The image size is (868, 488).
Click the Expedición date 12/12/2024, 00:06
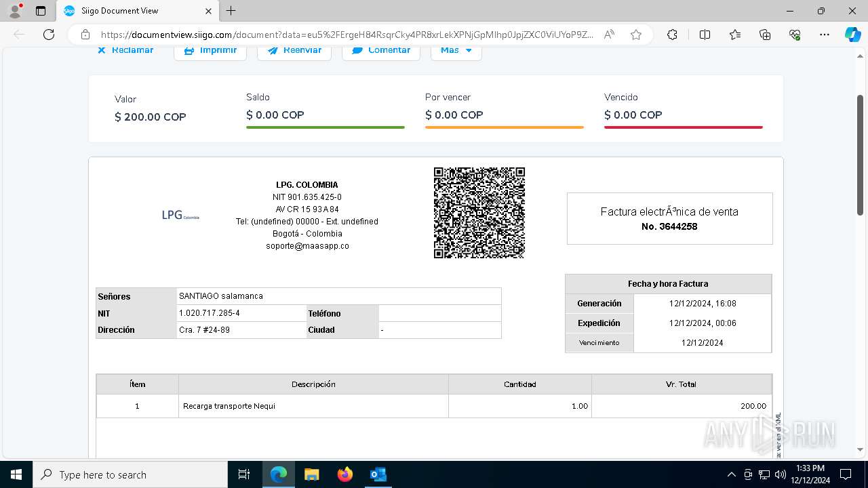[703, 323]
